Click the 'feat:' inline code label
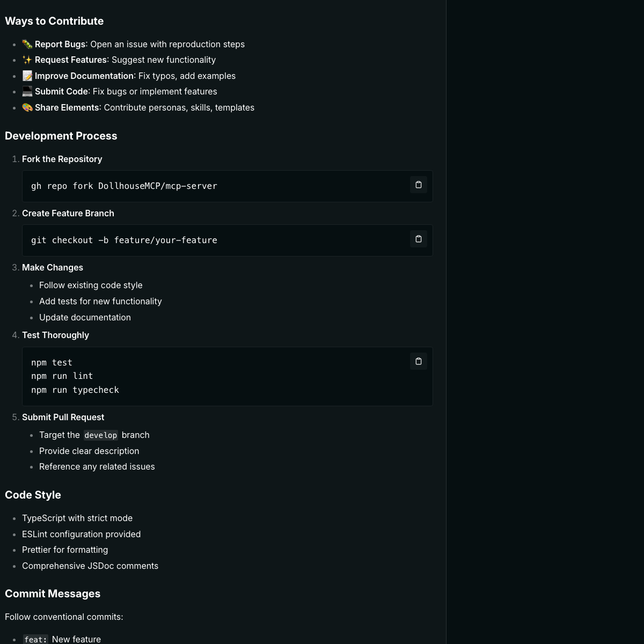 point(35,639)
